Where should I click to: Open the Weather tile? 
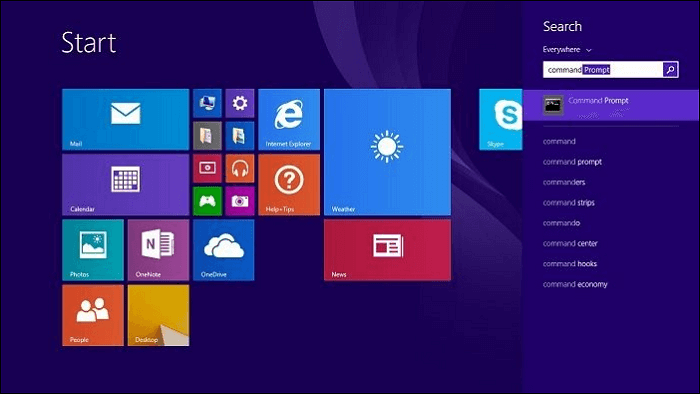pyautogui.click(x=387, y=152)
